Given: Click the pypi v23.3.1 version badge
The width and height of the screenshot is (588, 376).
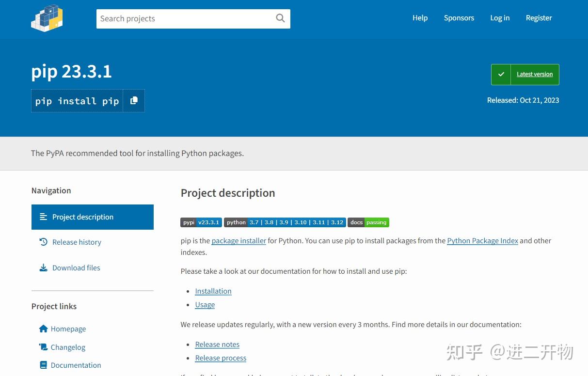Looking at the screenshot, I should (x=201, y=222).
